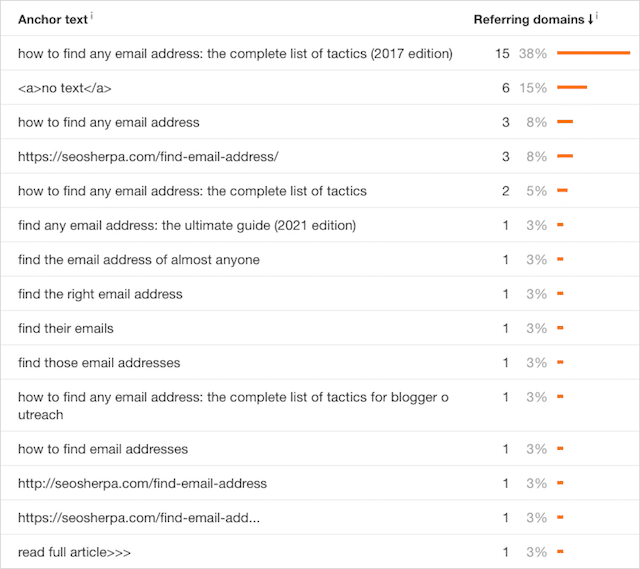Click the 2021 edition ultimate guide anchor

pyautogui.click(x=187, y=225)
